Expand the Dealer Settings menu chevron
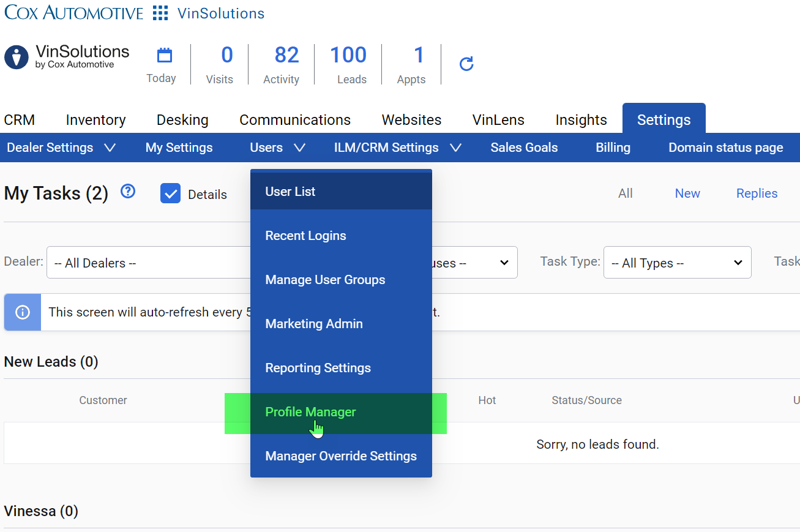The height and width of the screenshot is (532, 800). pyautogui.click(x=110, y=148)
